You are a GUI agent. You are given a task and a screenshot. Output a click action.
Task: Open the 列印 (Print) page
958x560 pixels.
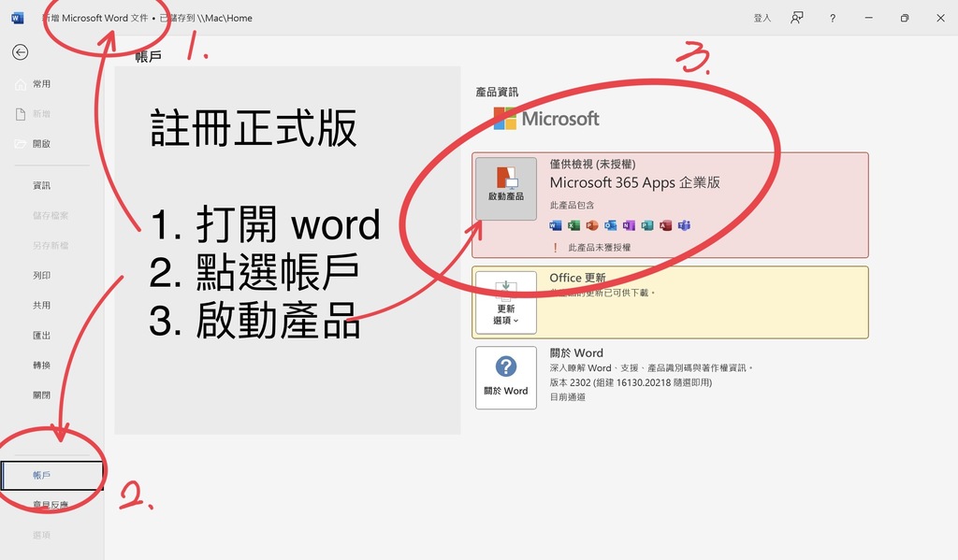pyautogui.click(x=41, y=275)
